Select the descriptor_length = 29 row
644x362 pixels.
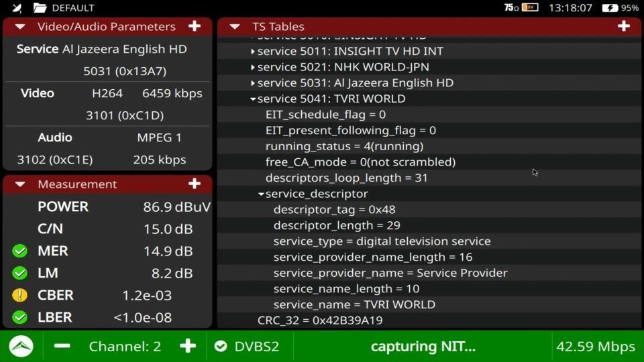click(429, 225)
